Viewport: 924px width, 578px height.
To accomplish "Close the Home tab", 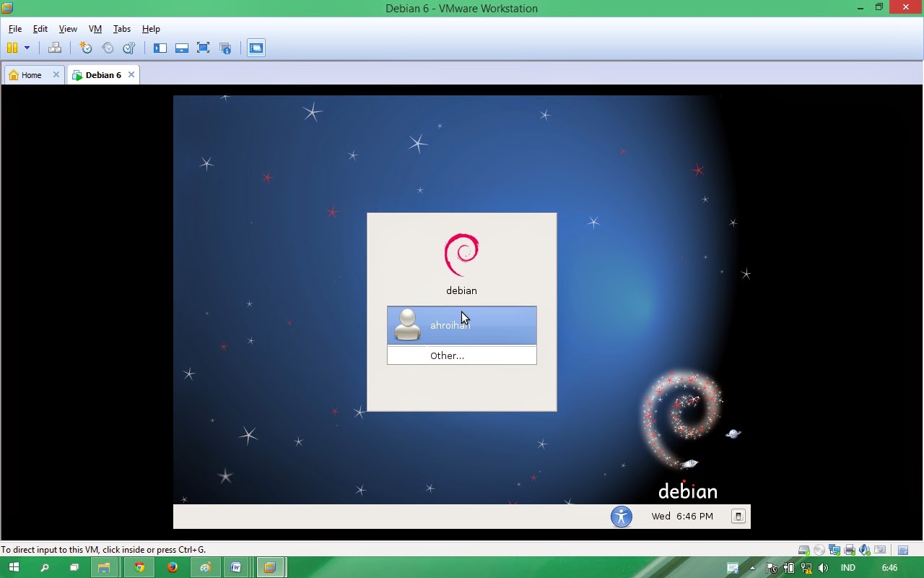I will coord(56,75).
